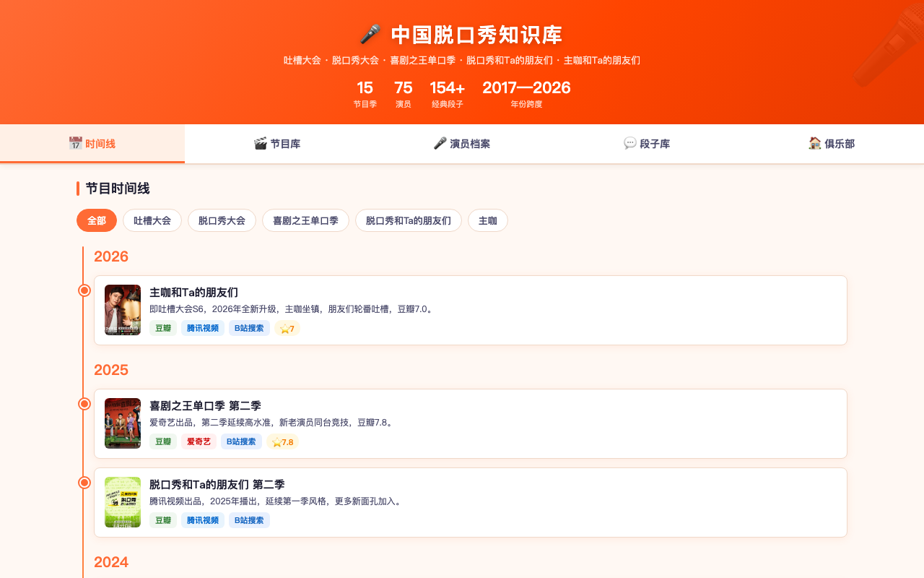This screenshot has width=924, height=578.
Task: Open the 时间线 tab
Action: click(x=92, y=144)
